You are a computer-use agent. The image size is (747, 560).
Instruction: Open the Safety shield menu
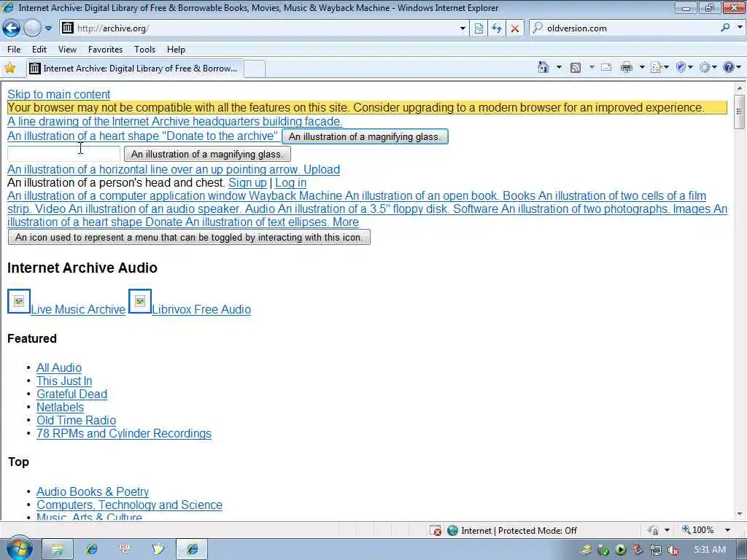click(684, 67)
